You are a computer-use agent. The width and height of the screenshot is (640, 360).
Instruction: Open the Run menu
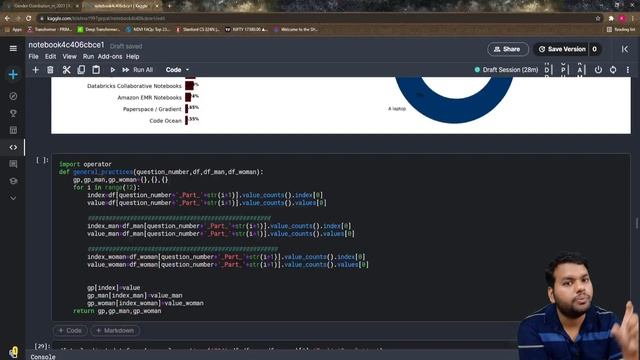coord(88,57)
